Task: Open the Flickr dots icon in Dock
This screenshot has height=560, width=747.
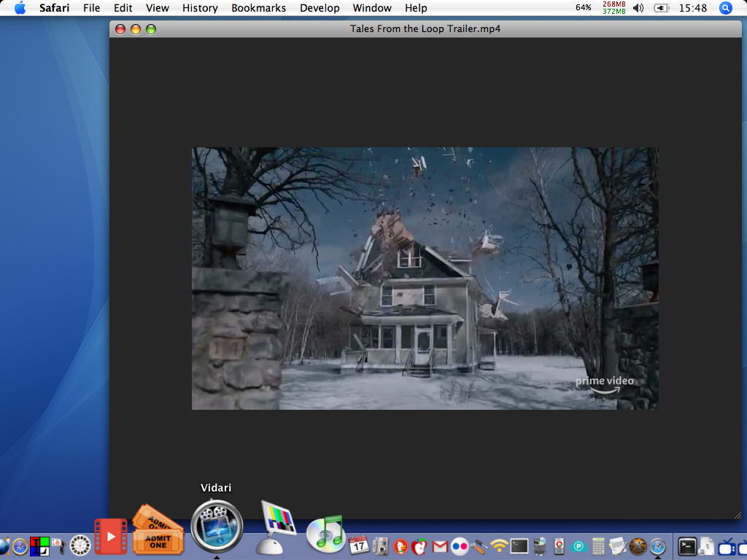Action: point(460,547)
